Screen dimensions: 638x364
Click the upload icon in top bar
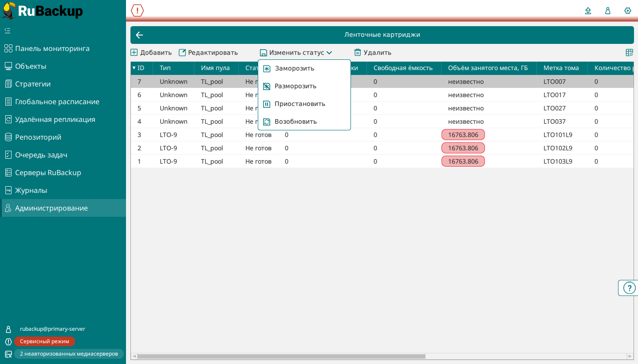588,11
